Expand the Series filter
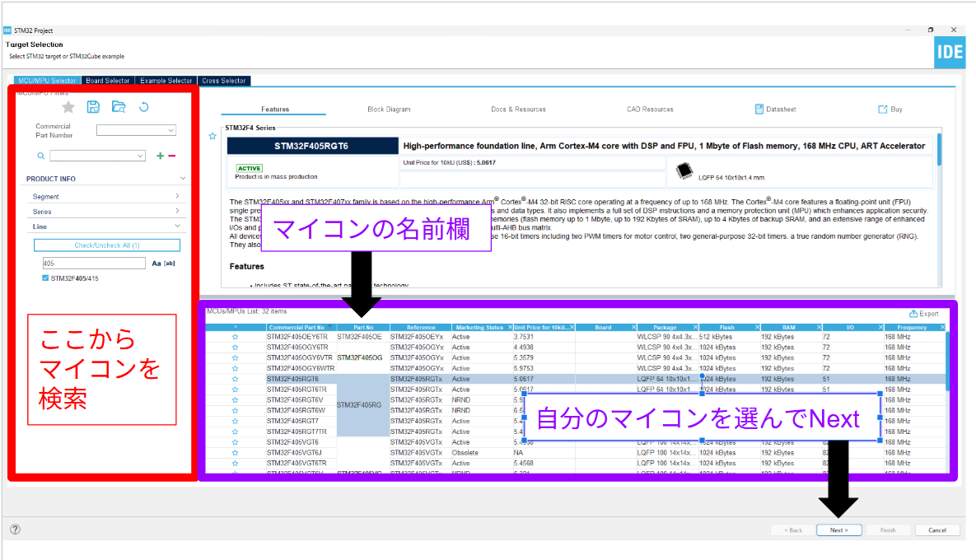 pyautogui.click(x=177, y=212)
